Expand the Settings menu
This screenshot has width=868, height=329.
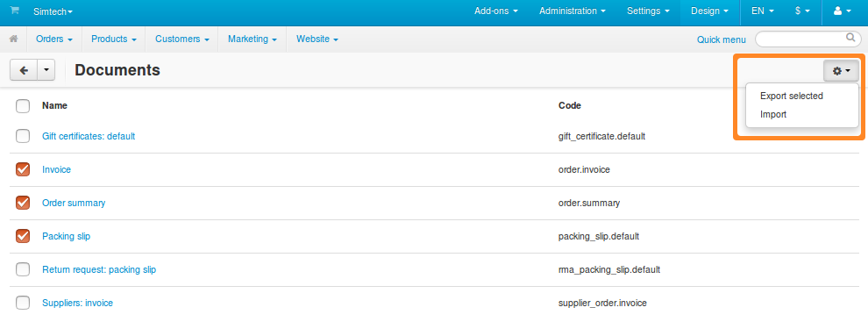coord(648,11)
